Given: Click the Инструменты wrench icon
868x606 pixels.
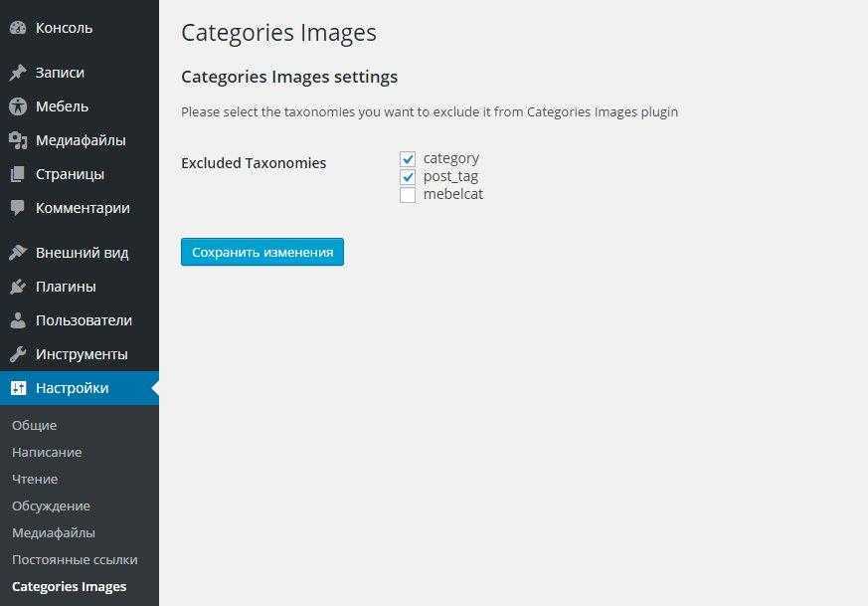Looking at the screenshot, I should pos(18,354).
